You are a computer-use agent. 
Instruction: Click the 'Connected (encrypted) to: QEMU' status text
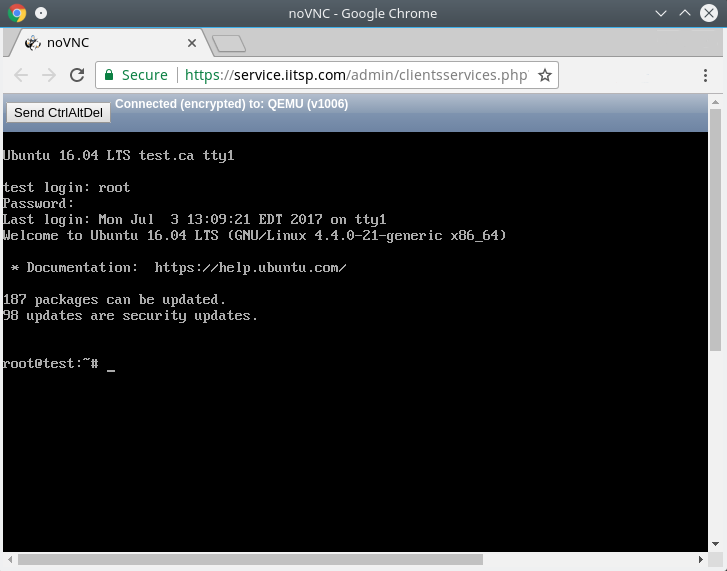(231, 104)
